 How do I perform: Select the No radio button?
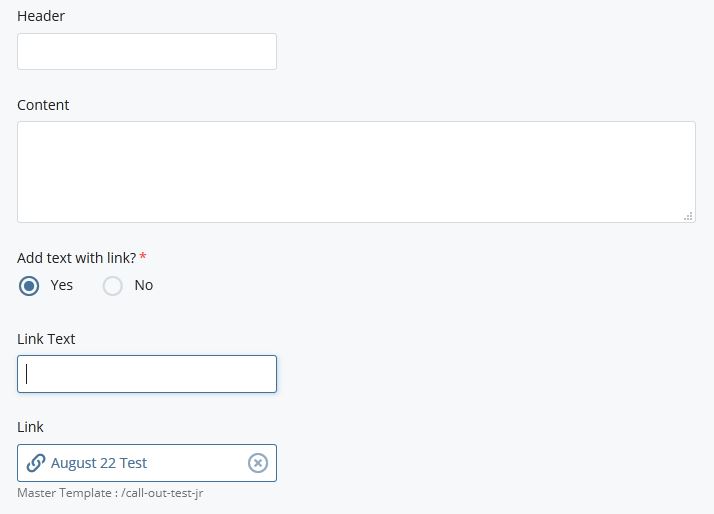[x=113, y=286]
